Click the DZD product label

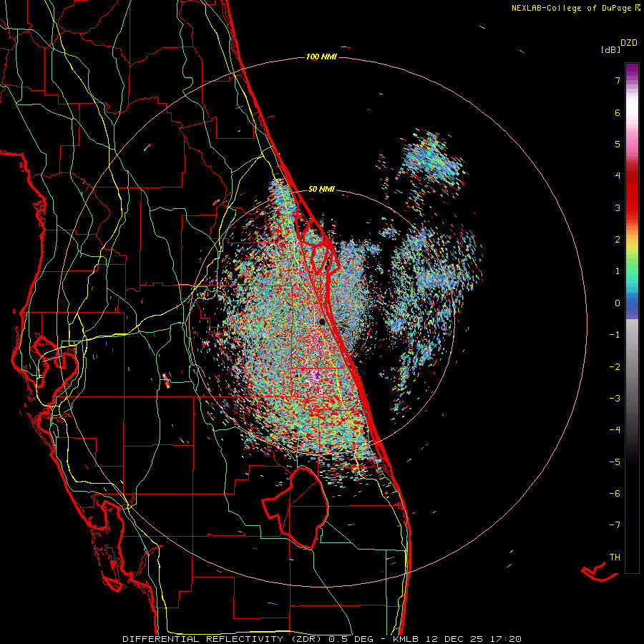(x=629, y=43)
